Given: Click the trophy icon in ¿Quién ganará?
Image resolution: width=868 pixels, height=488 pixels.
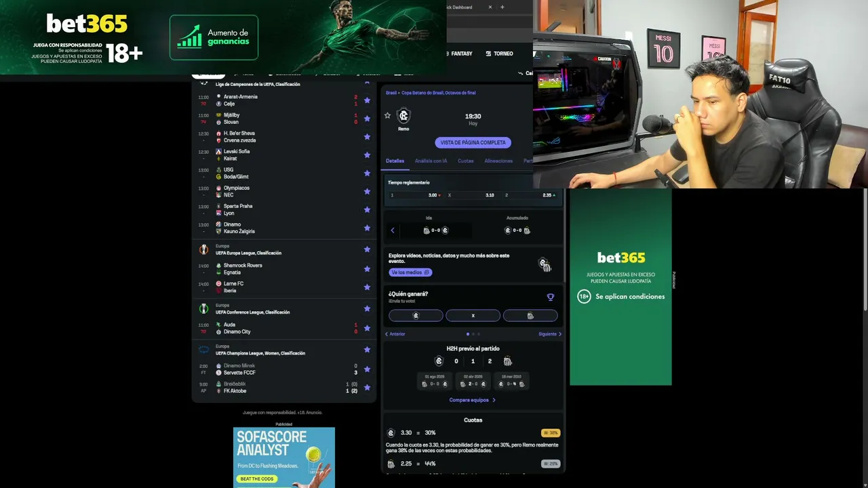Looking at the screenshot, I should (x=551, y=297).
